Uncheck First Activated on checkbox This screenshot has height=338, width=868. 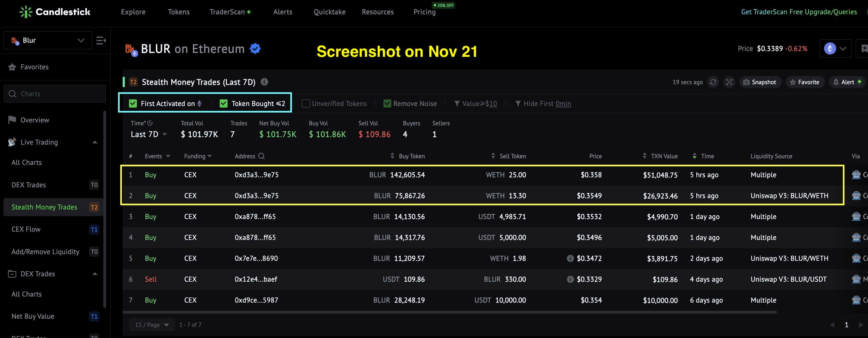(x=133, y=103)
